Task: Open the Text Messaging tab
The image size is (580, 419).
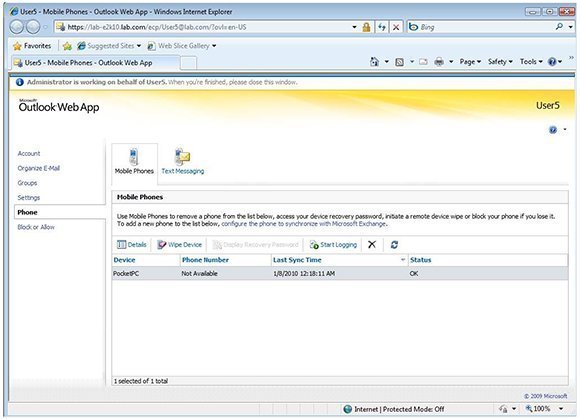Action: 182,162
